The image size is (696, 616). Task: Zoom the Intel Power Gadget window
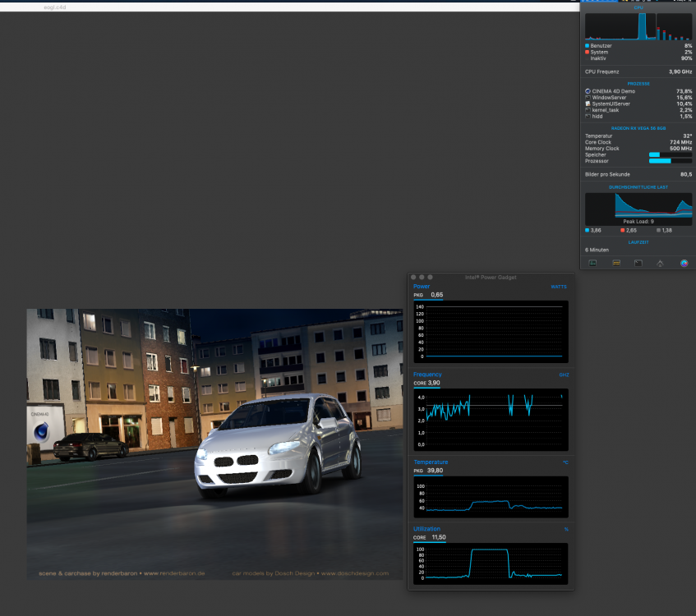point(430,277)
